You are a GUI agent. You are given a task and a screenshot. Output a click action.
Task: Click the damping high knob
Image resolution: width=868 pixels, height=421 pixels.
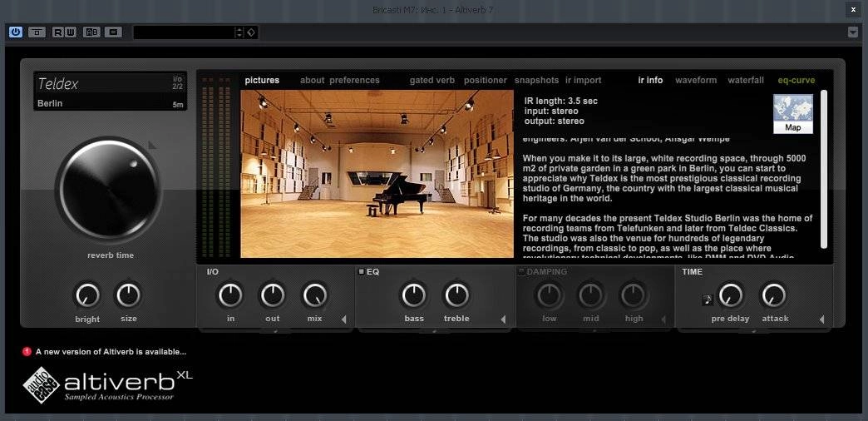[634, 295]
